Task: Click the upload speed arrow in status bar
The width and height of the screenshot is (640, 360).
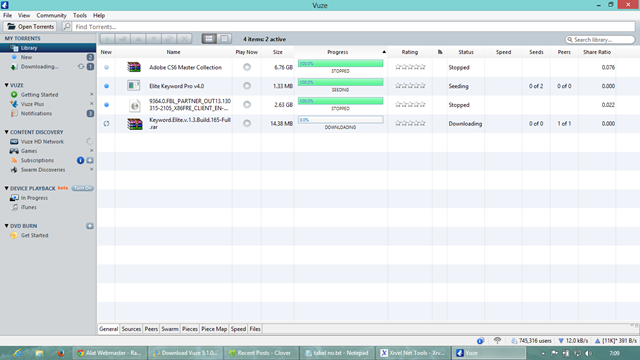Action: [x=598, y=341]
